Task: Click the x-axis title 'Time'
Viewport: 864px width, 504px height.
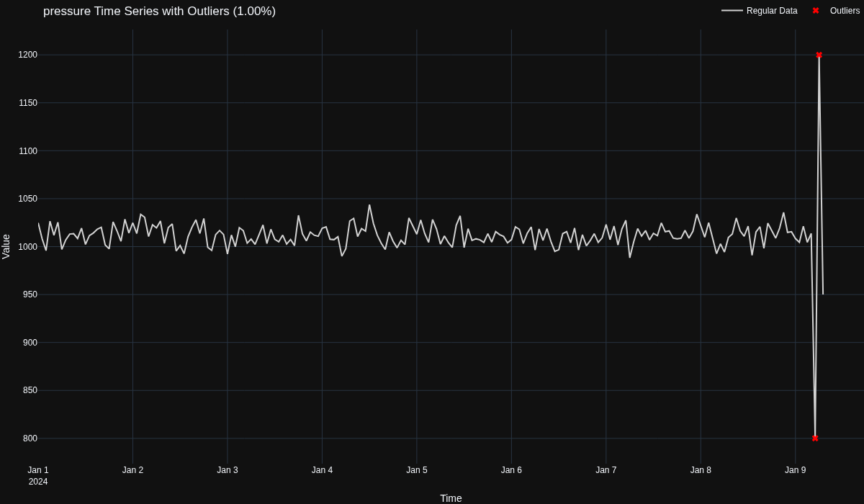Action: click(x=451, y=498)
